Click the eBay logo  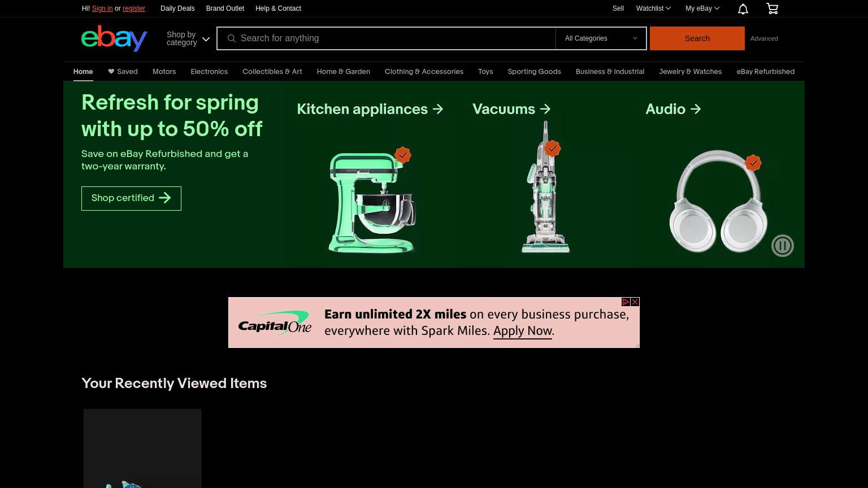pos(114,38)
